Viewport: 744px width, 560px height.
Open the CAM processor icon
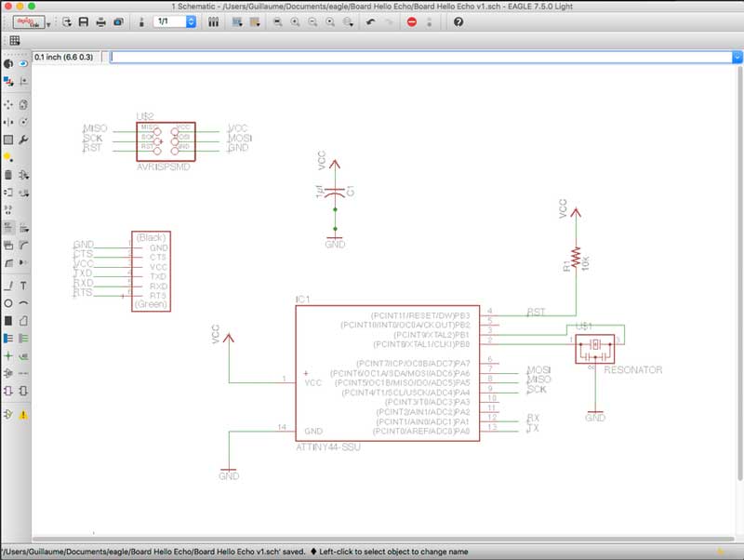coord(118,21)
